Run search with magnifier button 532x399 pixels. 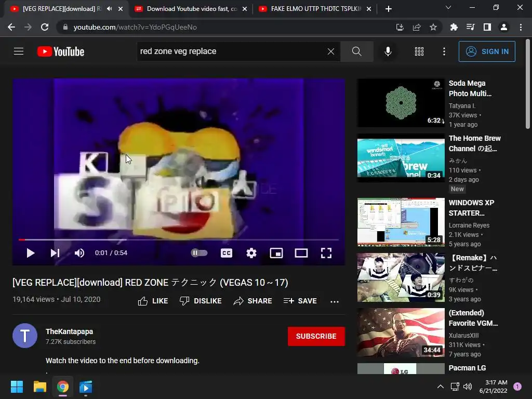pyautogui.click(x=356, y=51)
